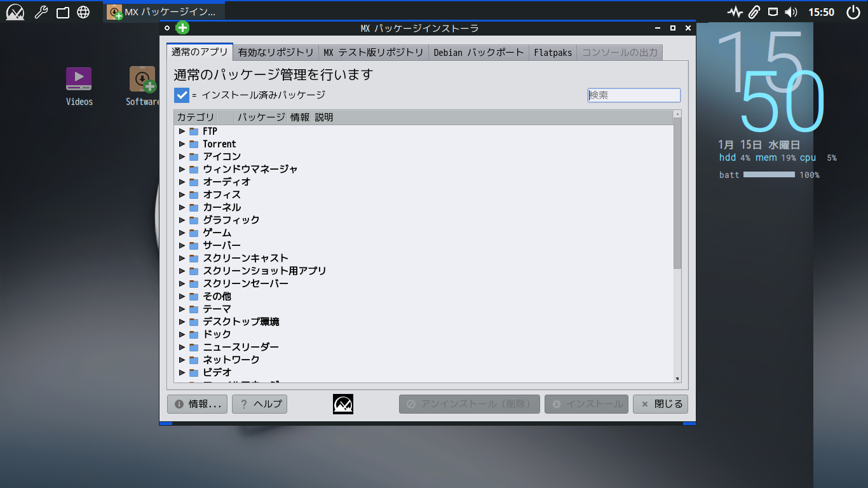Click the folder icon beside デスクトップ環境
The width and height of the screenshot is (868, 488).
coord(194,322)
